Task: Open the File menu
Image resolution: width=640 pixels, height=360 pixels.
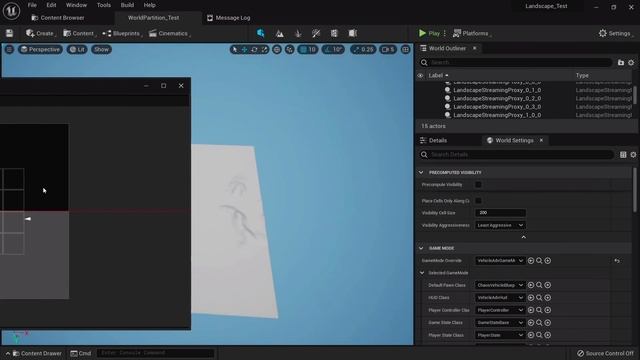Action: 32,5
